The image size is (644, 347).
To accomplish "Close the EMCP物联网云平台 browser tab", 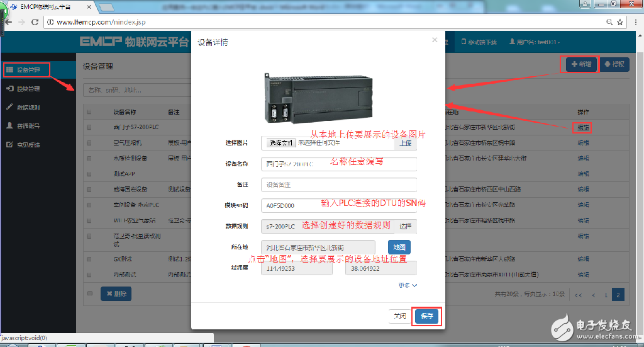I will [89, 7].
